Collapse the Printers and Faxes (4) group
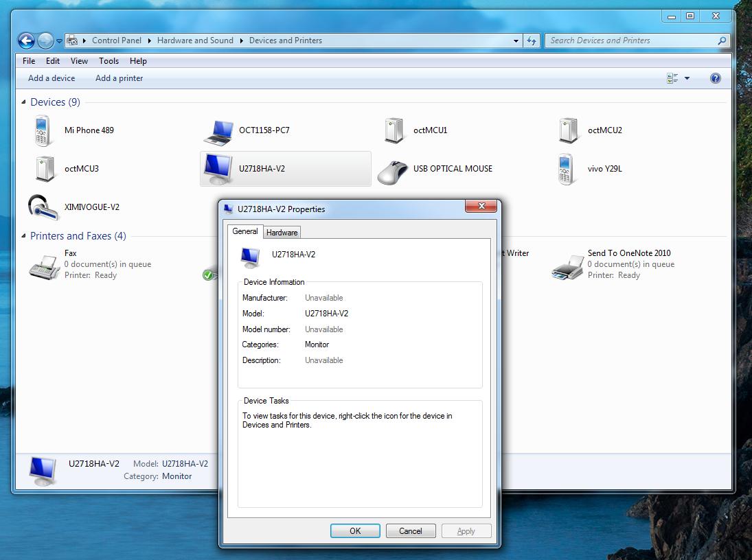752x560 pixels. 23,236
